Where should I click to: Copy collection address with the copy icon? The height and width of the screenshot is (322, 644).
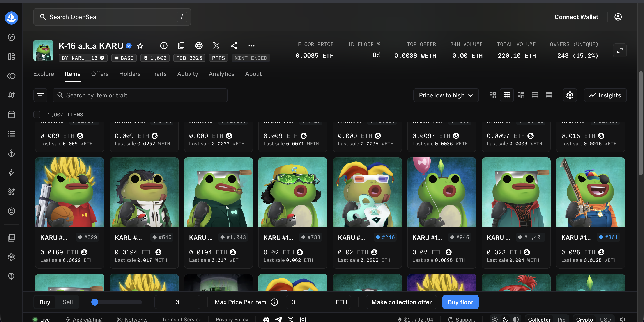point(181,46)
